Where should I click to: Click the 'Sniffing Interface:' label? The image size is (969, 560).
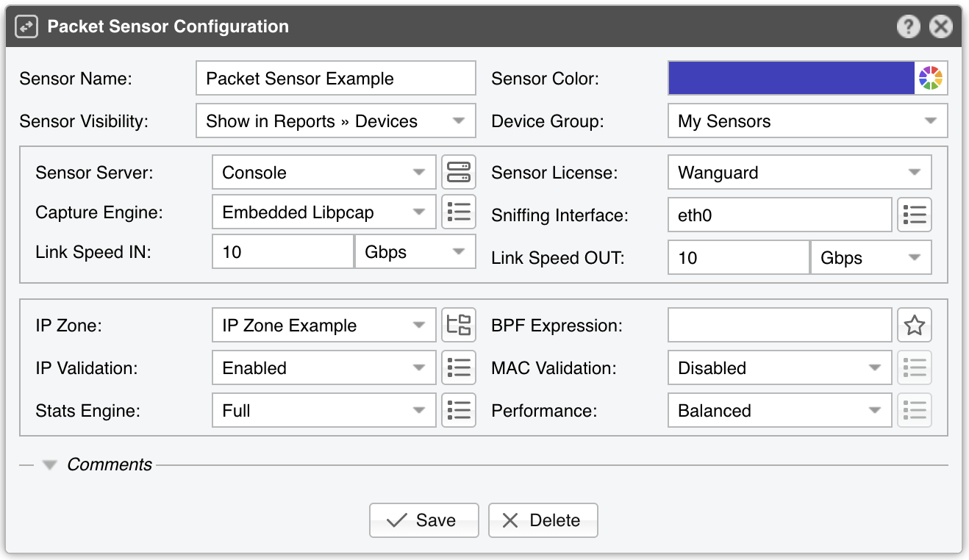pyautogui.click(x=560, y=215)
